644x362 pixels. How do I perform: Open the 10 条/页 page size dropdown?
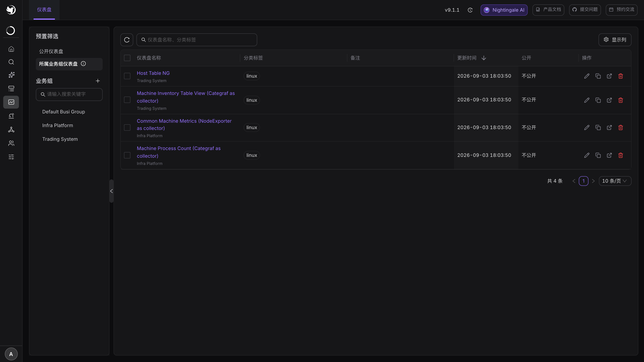pyautogui.click(x=615, y=181)
